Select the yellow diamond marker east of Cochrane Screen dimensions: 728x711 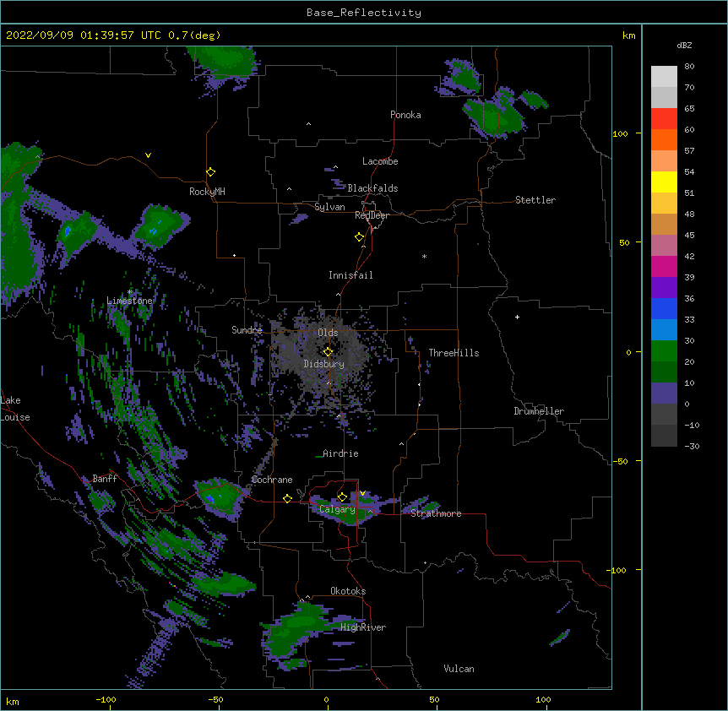[287, 498]
